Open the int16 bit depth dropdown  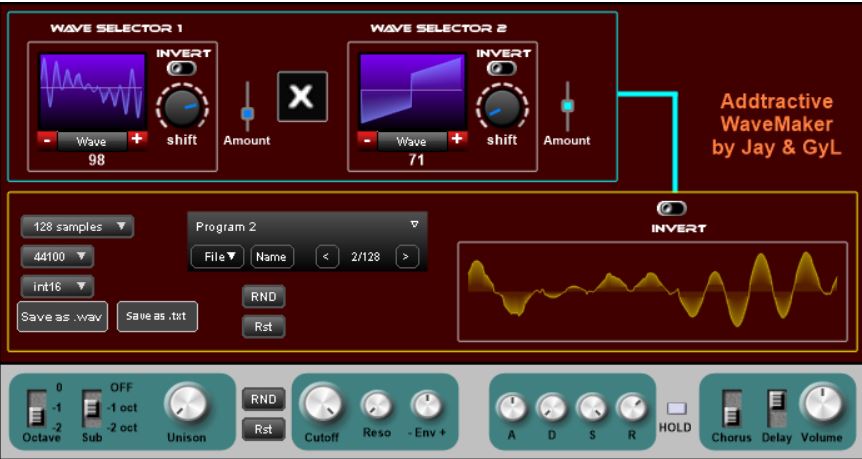[57, 287]
